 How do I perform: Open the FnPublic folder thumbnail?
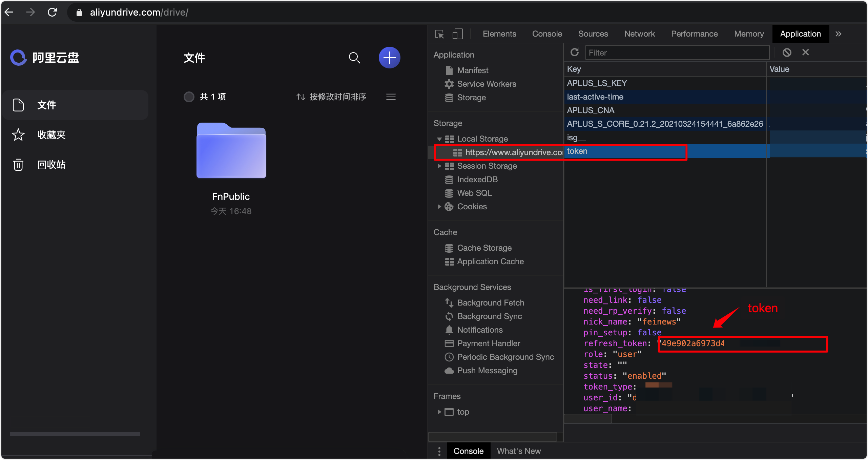point(231,150)
